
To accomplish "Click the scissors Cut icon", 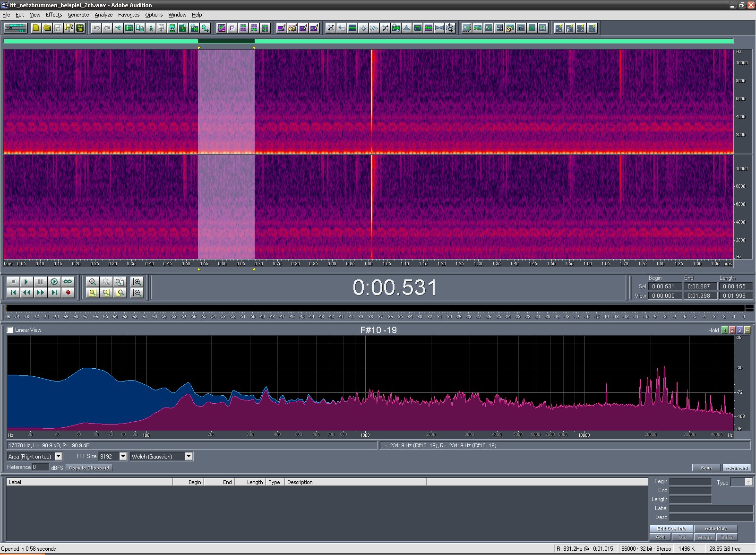I will pyautogui.click(x=151, y=28).
